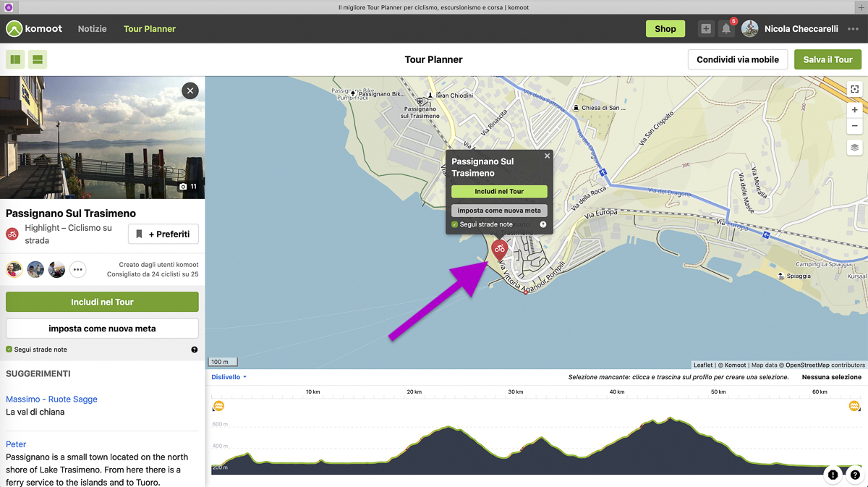Viewport: 868px width, 487px height.
Task: Open the map layers selector
Action: pos(854,148)
